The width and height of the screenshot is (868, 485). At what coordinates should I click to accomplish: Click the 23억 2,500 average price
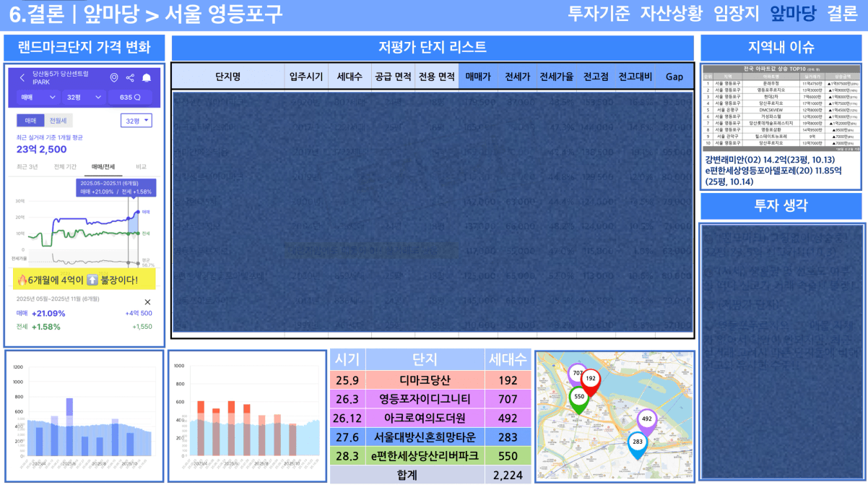(42, 149)
